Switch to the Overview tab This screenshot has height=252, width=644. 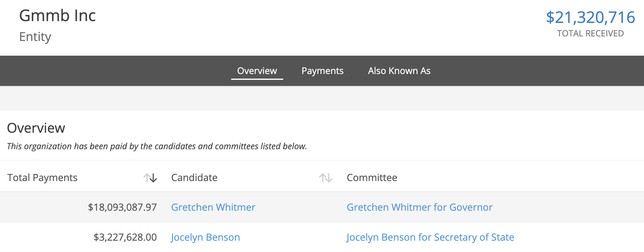(257, 71)
